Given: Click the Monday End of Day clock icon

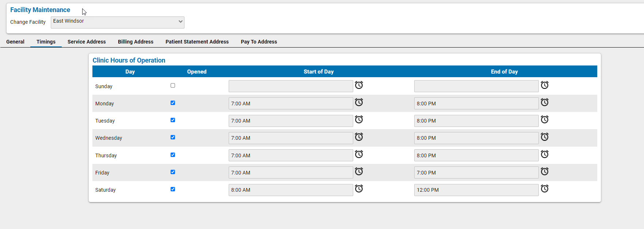Looking at the screenshot, I should pyautogui.click(x=545, y=102).
